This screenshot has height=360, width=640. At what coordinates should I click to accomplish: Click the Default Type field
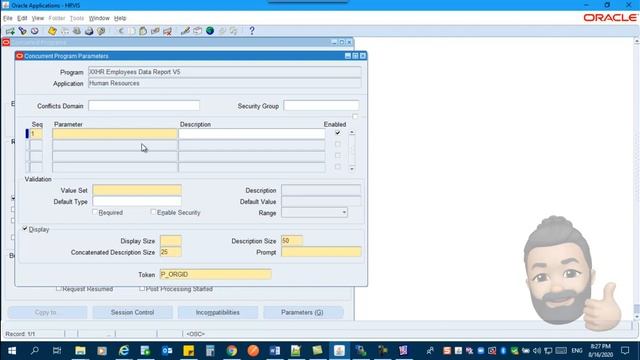[137, 202]
